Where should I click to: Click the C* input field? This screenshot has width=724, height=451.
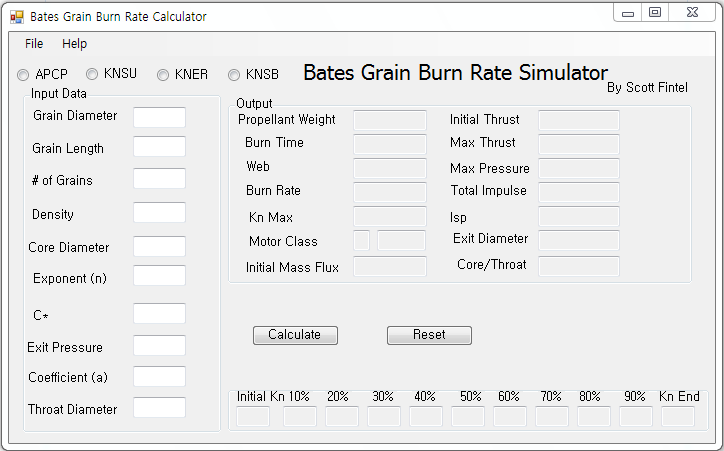(x=160, y=313)
